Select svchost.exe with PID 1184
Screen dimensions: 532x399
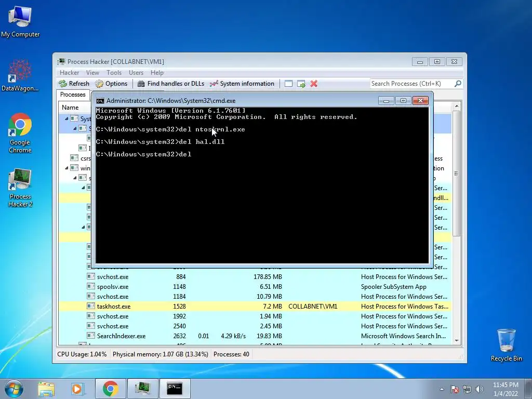pos(255,297)
